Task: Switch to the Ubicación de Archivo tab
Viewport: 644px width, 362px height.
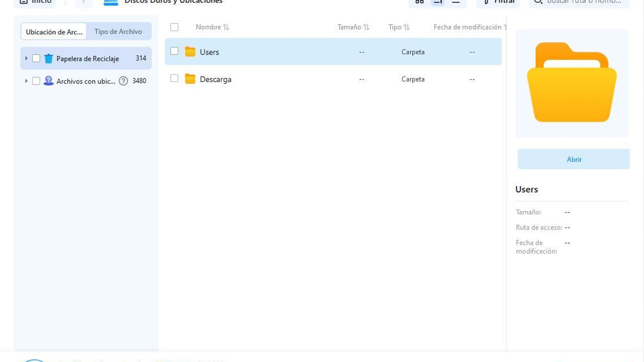Action: [x=55, y=31]
